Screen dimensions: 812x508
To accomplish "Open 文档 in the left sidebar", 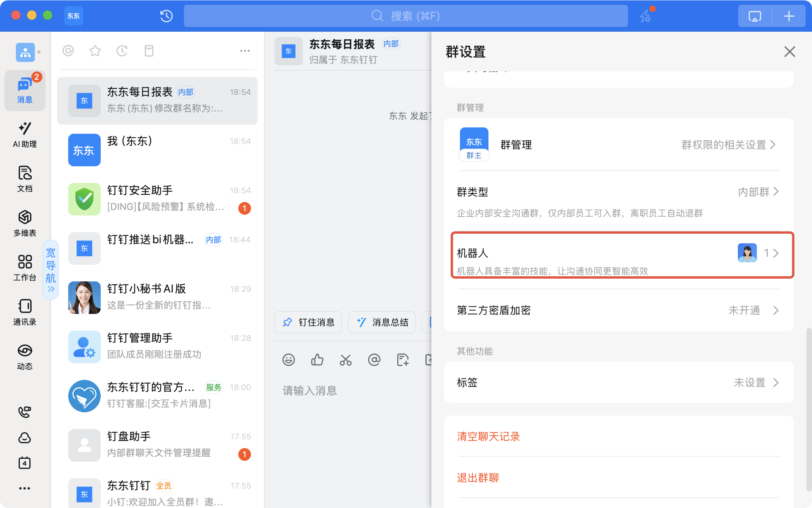I will tap(25, 179).
